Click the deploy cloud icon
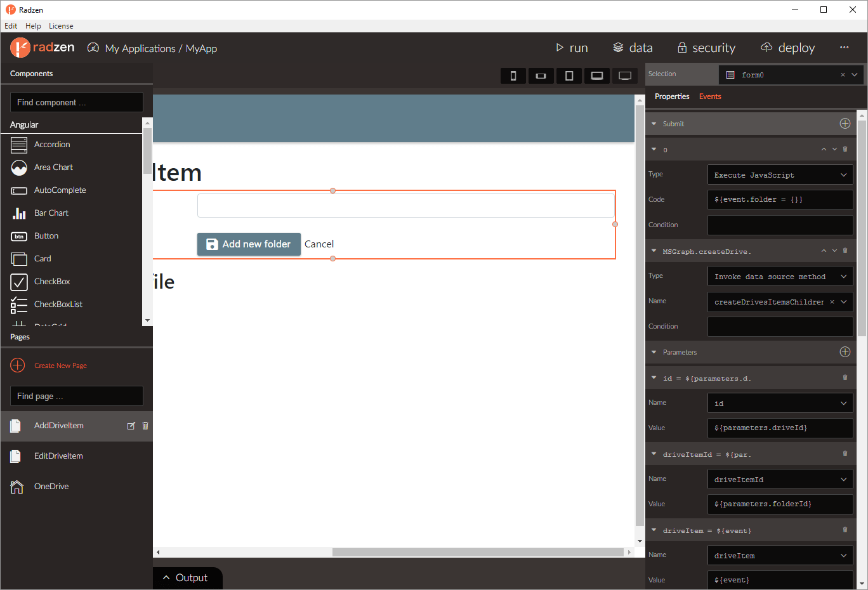Screen dimensions: 868x590 766,48
